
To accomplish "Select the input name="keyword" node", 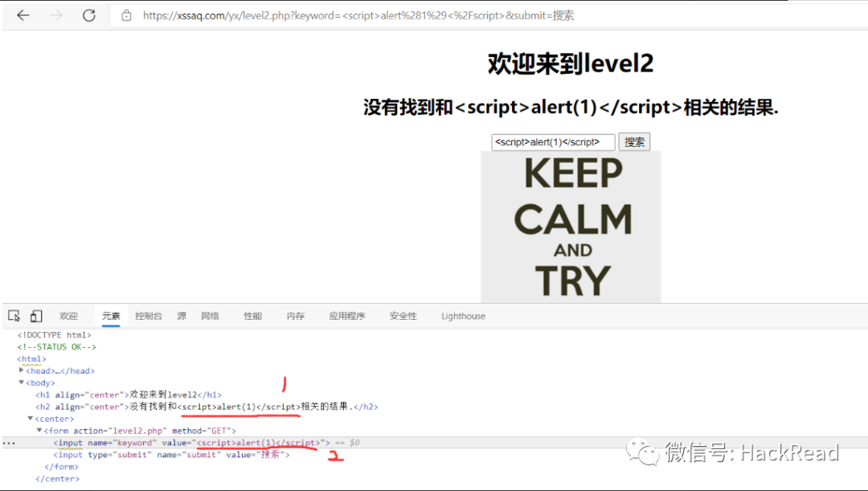I will coord(191,443).
